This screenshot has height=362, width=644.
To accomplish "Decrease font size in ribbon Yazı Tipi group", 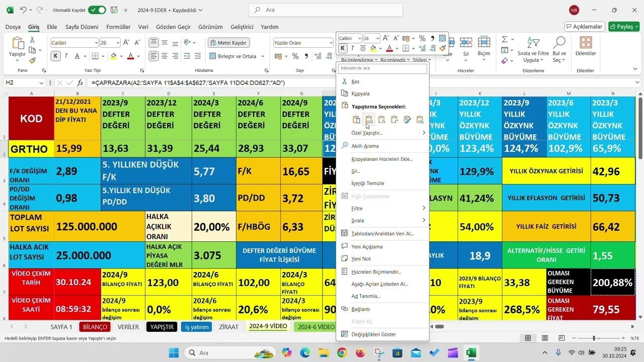I will [x=137, y=43].
